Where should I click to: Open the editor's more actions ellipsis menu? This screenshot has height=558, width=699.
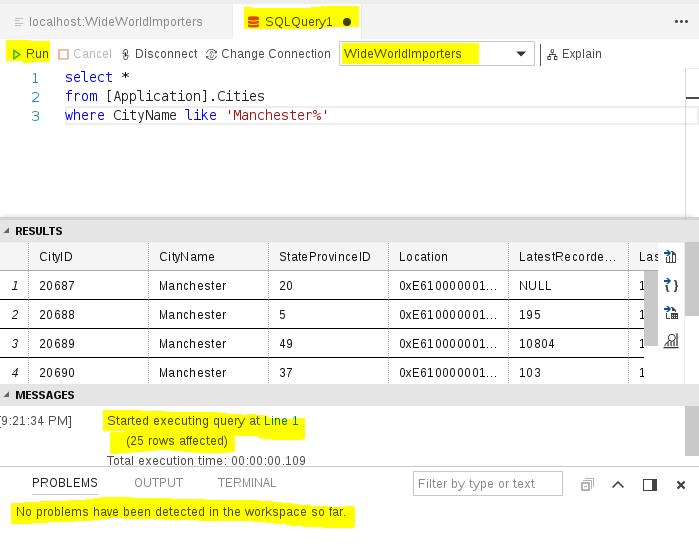pyautogui.click(x=682, y=21)
